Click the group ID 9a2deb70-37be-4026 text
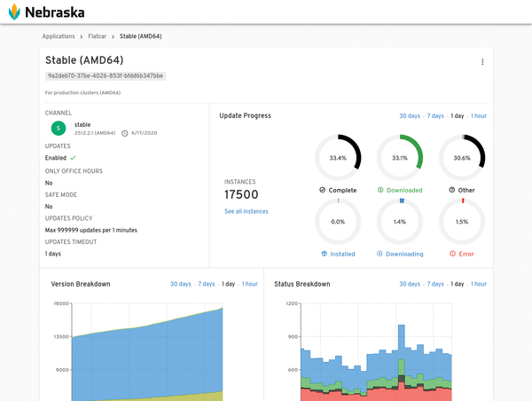The width and height of the screenshot is (532, 401). [x=106, y=75]
